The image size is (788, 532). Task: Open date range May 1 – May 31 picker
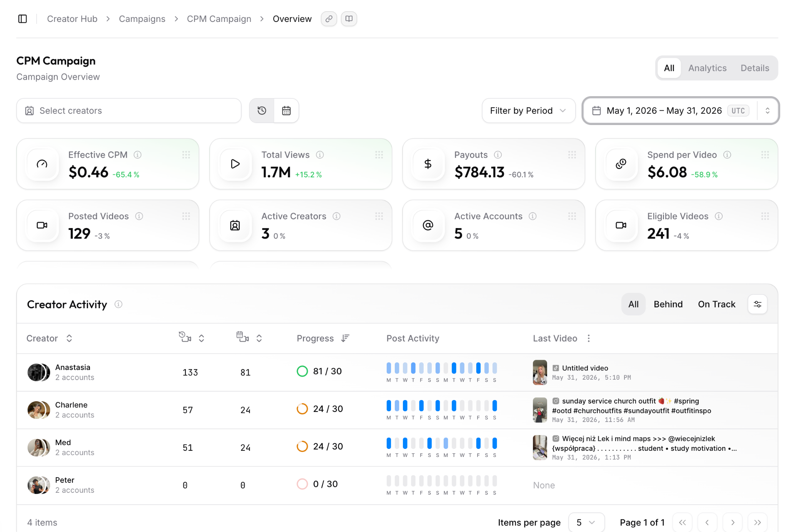(x=670, y=111)
